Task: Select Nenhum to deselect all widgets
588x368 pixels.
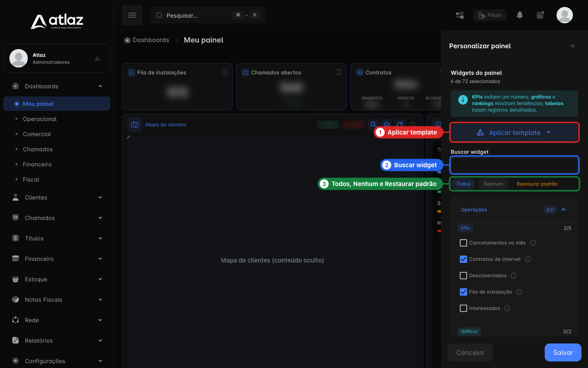Action: tap(493, 184)
